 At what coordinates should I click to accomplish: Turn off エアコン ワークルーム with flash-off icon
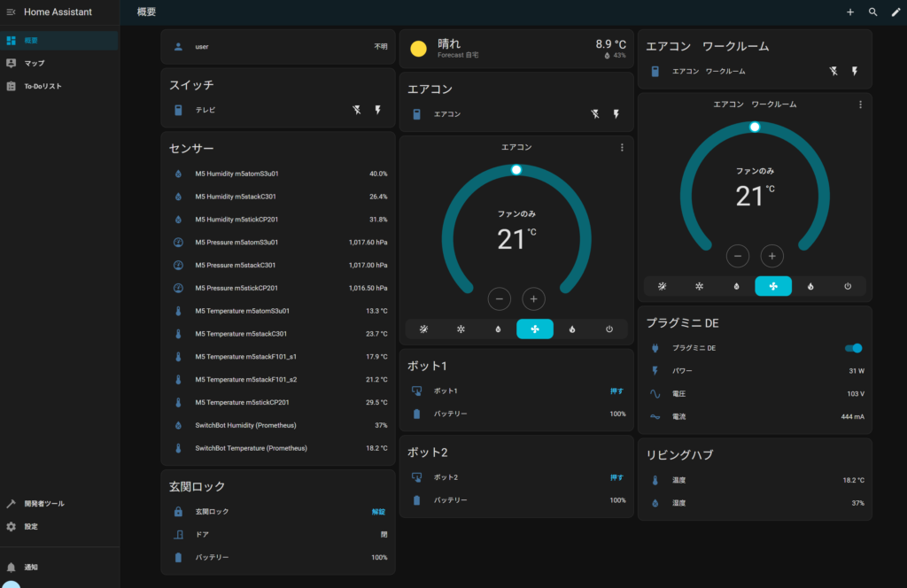pyautogui.click(x=833, y=71)
